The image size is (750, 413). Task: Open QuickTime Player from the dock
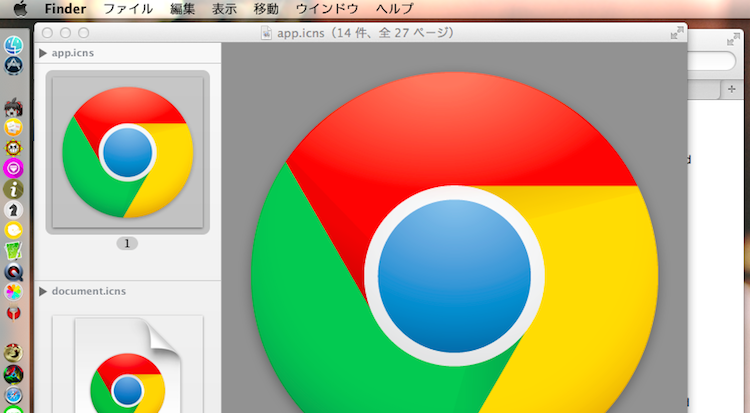(x=13, y=272)
